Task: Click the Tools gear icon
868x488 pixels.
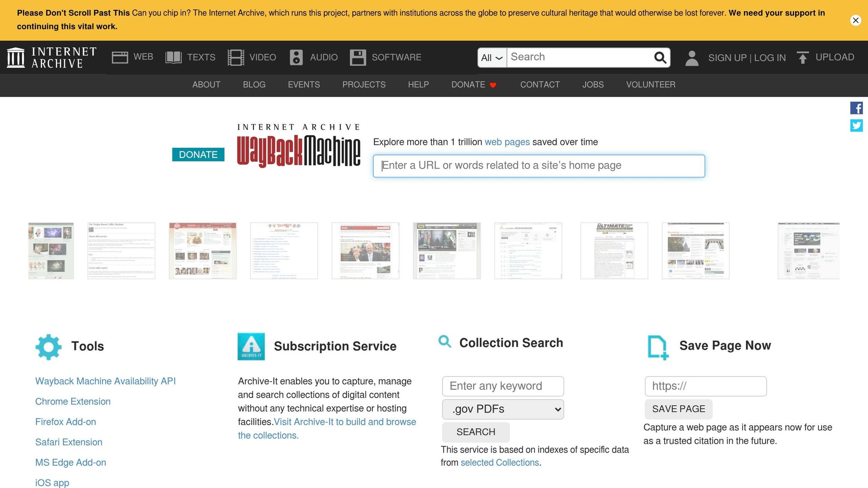Action: [x=48, y=347]
